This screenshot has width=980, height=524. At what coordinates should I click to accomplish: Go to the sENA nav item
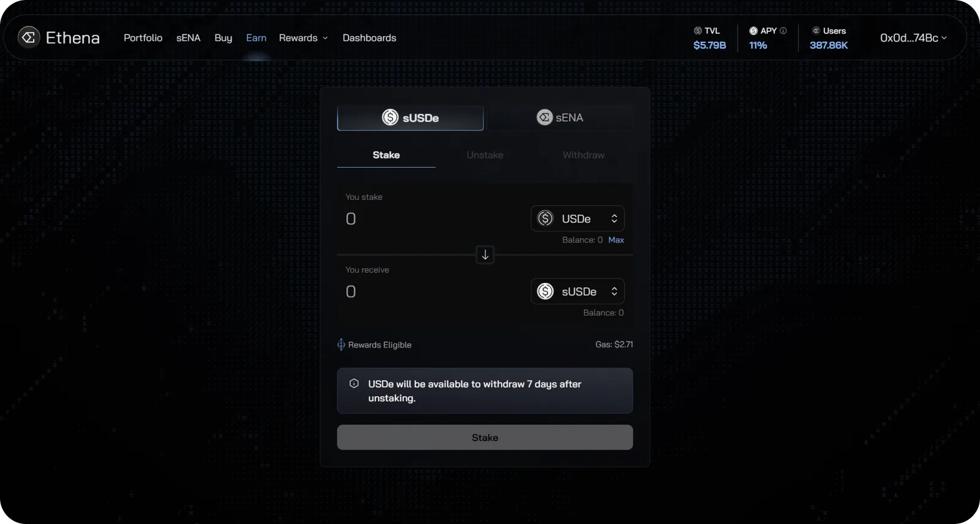tap(188, 38)
